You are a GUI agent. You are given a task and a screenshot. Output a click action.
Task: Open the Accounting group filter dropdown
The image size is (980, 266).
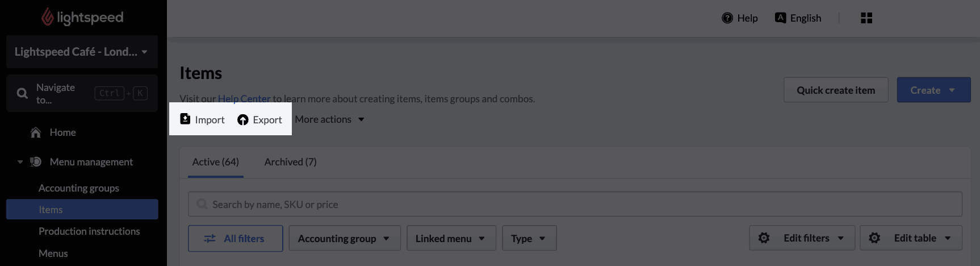pos(345,238)
